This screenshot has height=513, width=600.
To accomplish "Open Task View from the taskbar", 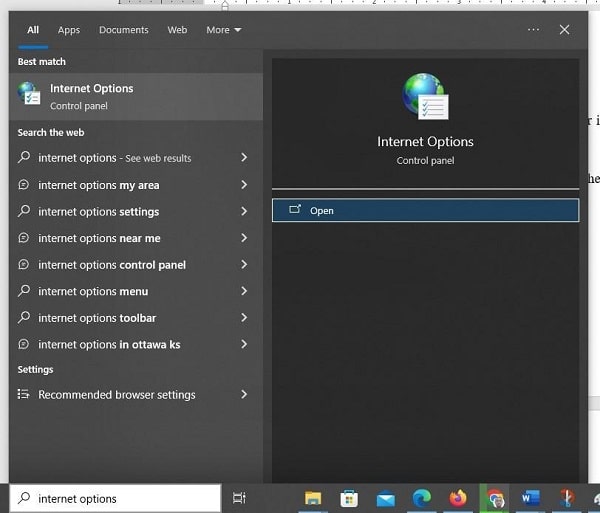I will (240, 498).
